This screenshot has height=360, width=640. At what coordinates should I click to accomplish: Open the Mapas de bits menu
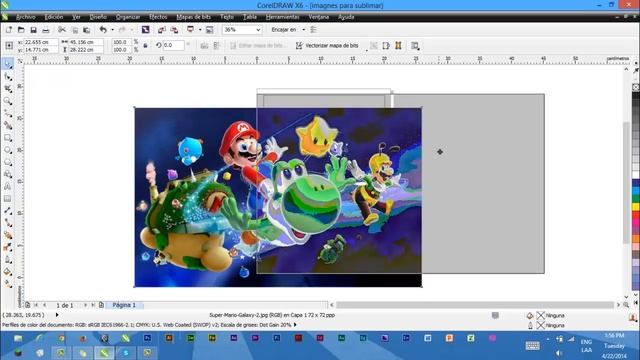(x=193, y=17)
